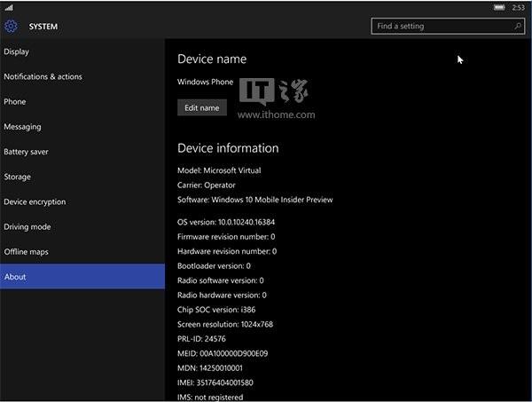
Task: Click the clock showing 2:53
Action: click(518, 7)
